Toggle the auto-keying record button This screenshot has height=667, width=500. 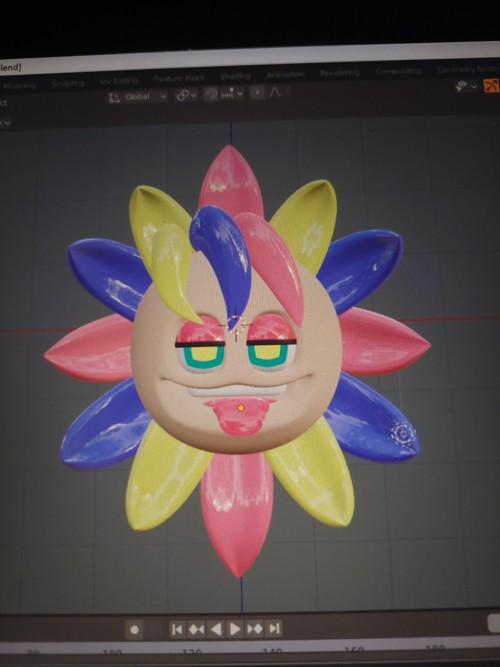135,630
